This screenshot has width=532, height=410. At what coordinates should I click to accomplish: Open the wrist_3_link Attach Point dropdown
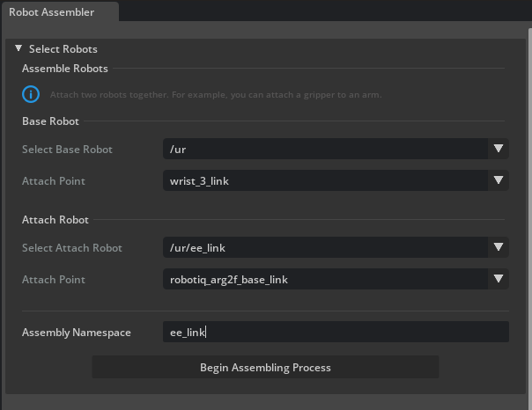tap(325, 180)
